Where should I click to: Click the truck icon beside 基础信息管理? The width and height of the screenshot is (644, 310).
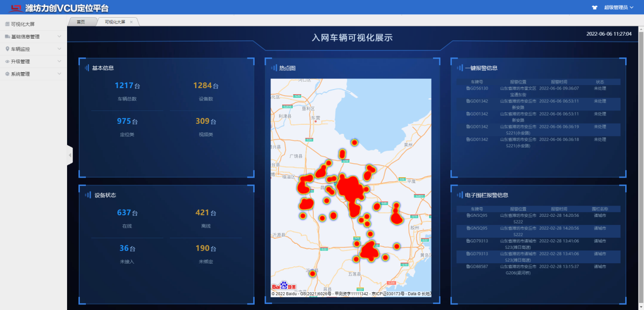[7, 37]
